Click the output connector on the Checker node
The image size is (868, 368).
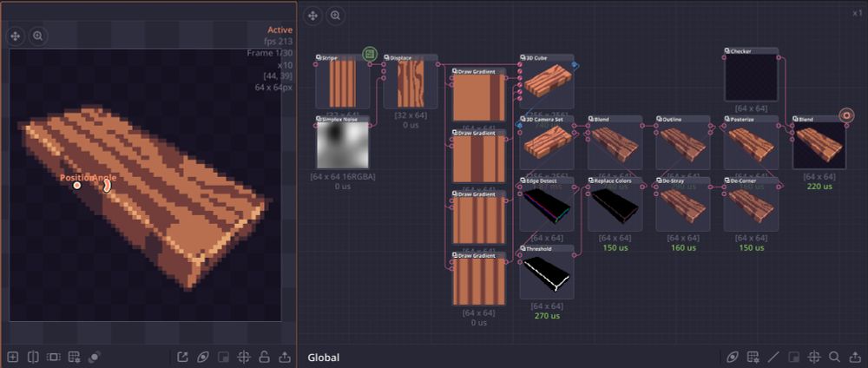779,57
